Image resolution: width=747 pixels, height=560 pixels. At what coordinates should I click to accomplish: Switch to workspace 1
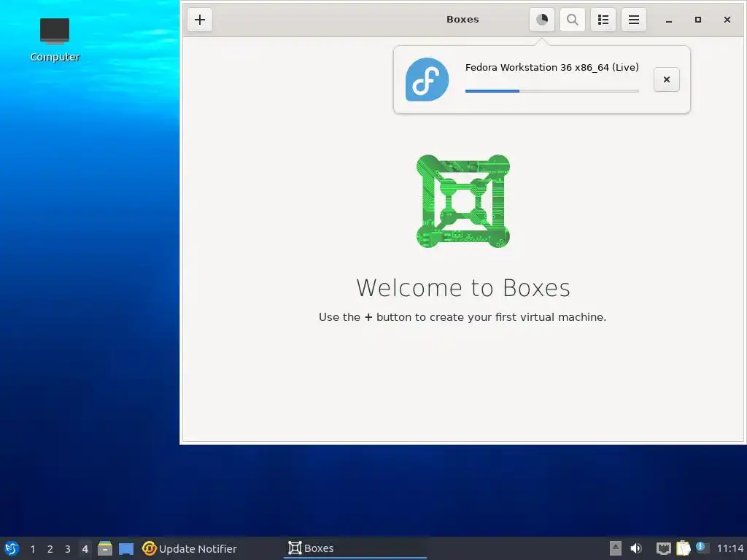32,549
